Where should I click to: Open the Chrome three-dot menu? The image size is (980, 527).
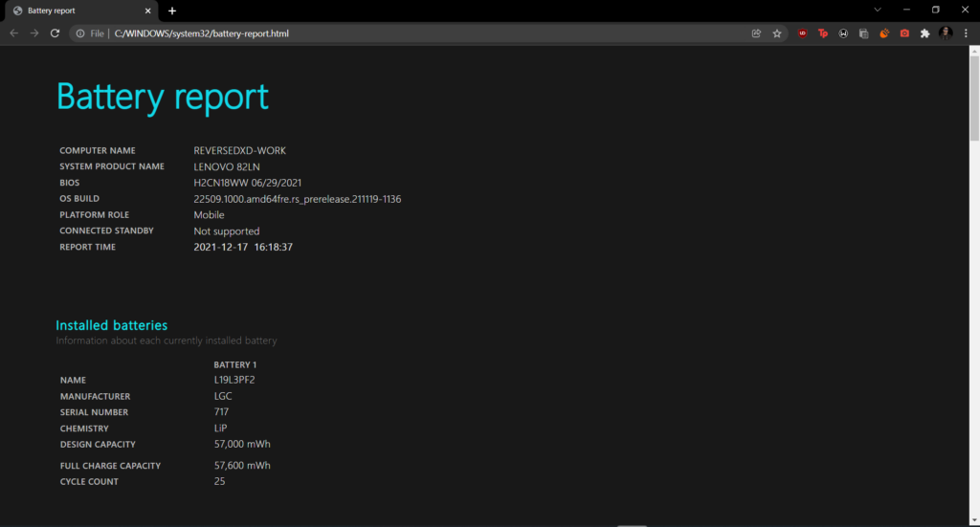click(966, 33)
